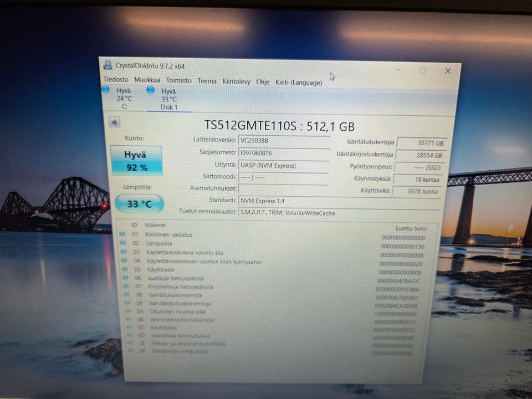The image size is (532, 399).
Task: Click the disk title TS512GMTE110S : 512,1 GB
Action: click(279, 126)
